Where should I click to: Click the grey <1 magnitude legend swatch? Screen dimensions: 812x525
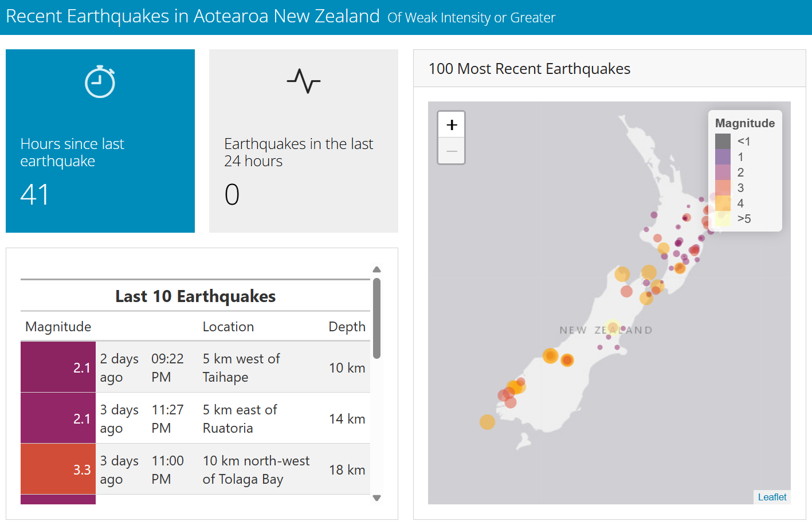(723, 141)
